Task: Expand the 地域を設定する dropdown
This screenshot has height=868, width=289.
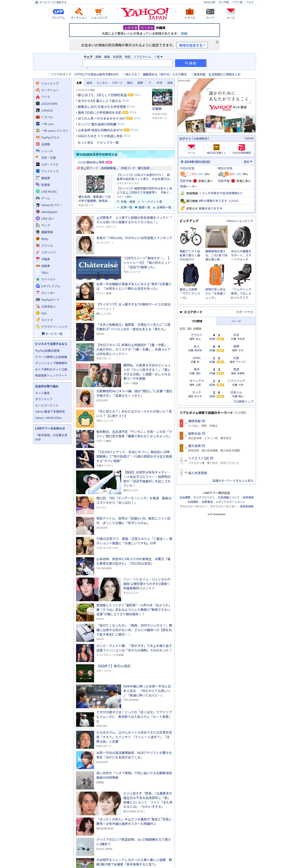Action: point(192,45)
